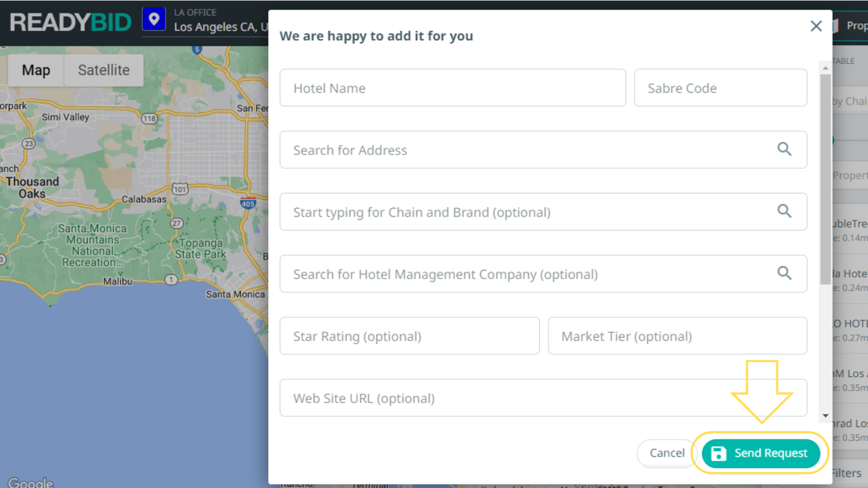868x488 pixels.
Task: Click the Google logo on map
Action: click(30, 482)
